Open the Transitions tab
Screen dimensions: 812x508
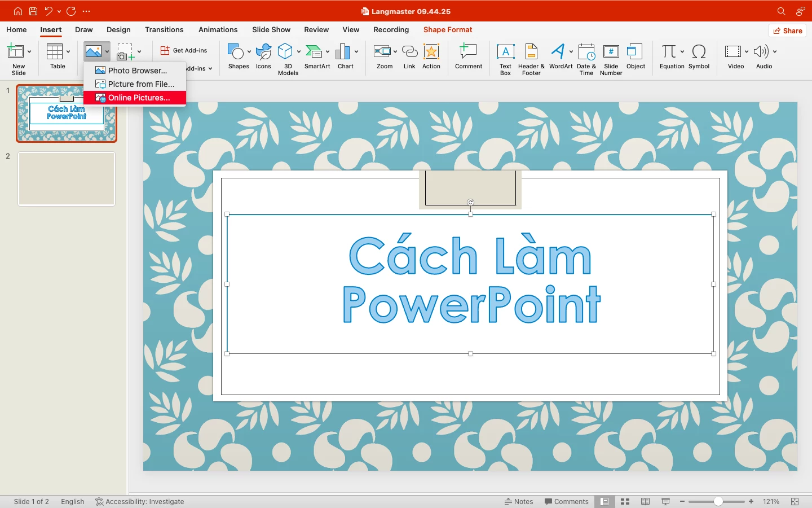click(x=164, y=30)
